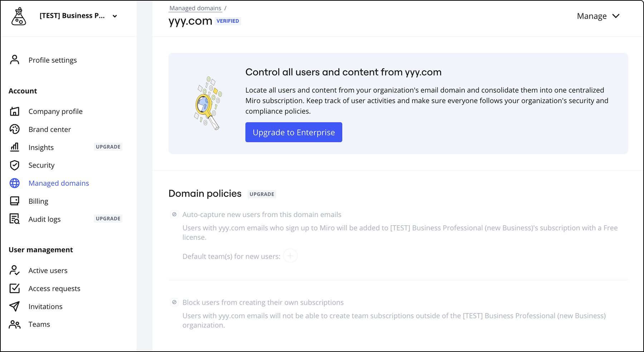Click the VERIFIED badge next to yyy.com
The height and width of the screenshot is (352, 644).
click(x=228, y=21)
